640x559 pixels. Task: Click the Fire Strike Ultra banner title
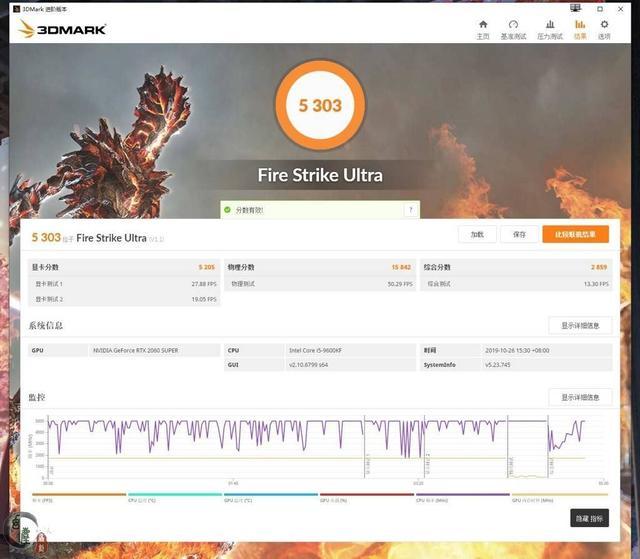[x=320, y=175]
